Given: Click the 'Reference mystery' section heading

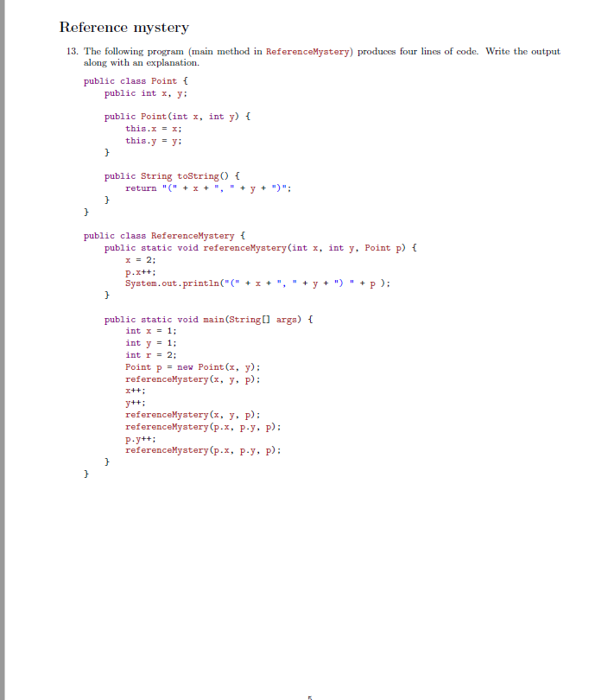Looking at the screenshot, I should pyautogui.click(x=124, y=28).
